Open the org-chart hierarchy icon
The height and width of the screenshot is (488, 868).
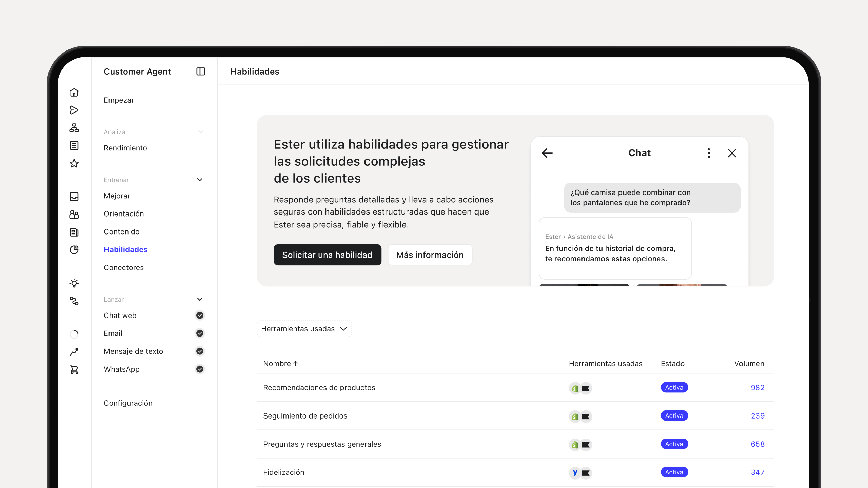tap(74, 128)
